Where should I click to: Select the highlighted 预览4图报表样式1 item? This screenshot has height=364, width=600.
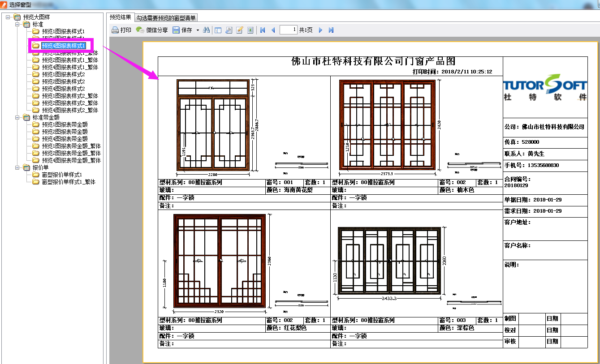click(63, 46)
